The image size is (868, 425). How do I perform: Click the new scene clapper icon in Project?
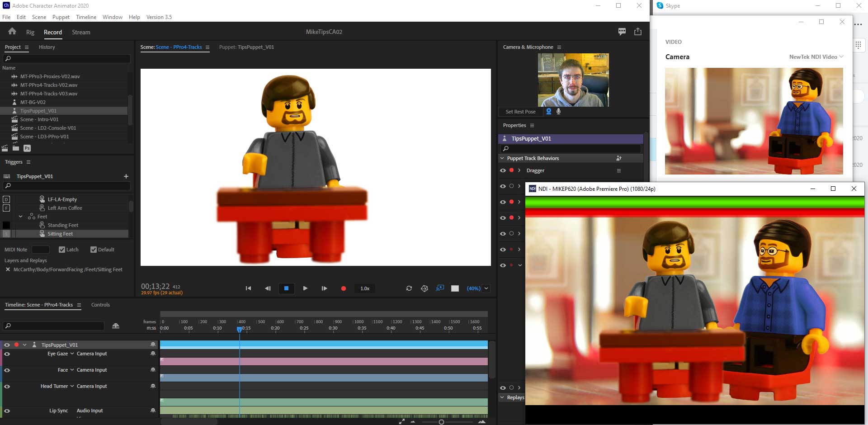pos(5,148)
